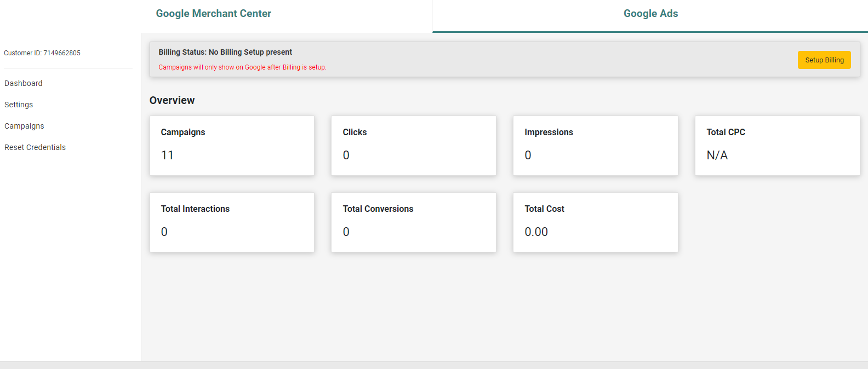Open Settings in the sidebar
Viewport: 868px width, 369px height.
point(19,105)
